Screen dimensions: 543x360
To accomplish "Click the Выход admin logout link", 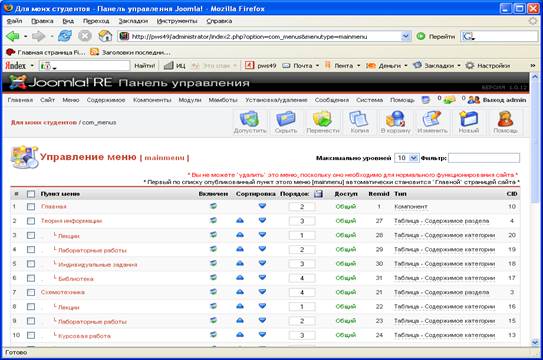I will 504,100.
